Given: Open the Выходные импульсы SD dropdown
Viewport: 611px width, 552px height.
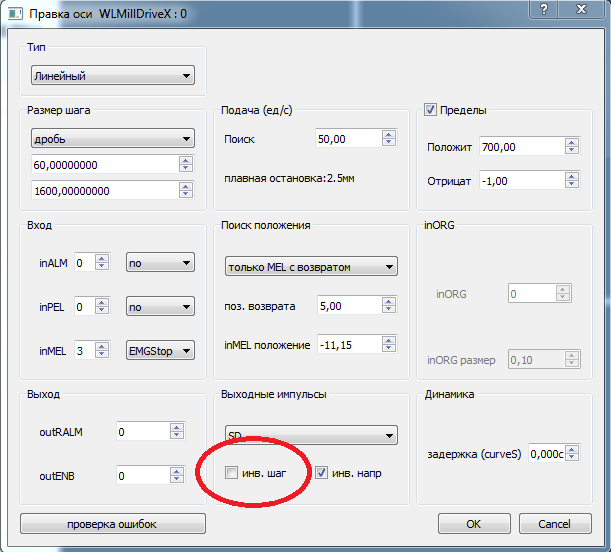Looking at the screenshot, I should pos(311,436).
